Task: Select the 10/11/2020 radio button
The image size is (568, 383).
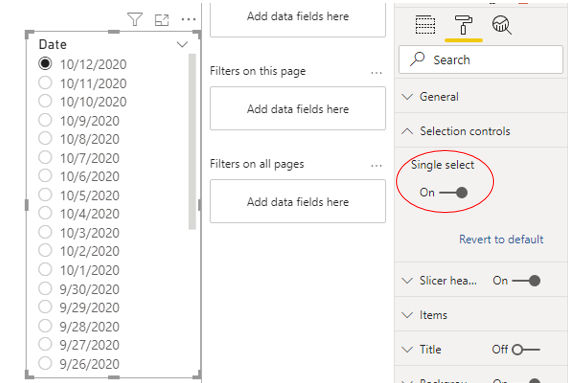Action: coord(45,82)
